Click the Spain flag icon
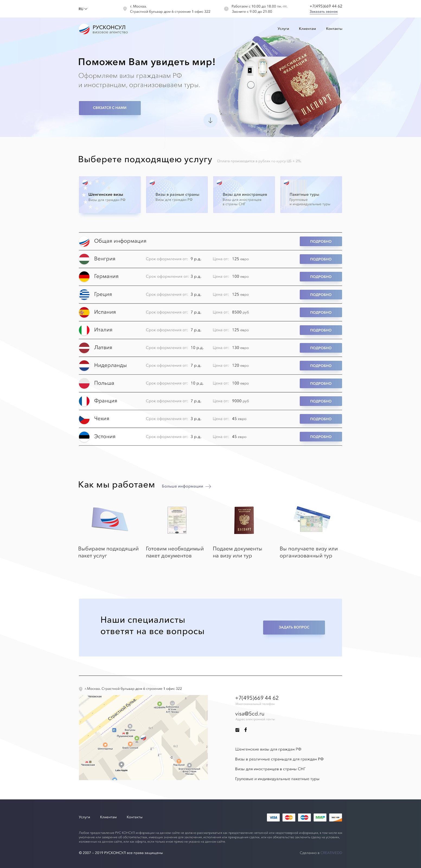Screen dimensions: 421x868 pos(84,312)
